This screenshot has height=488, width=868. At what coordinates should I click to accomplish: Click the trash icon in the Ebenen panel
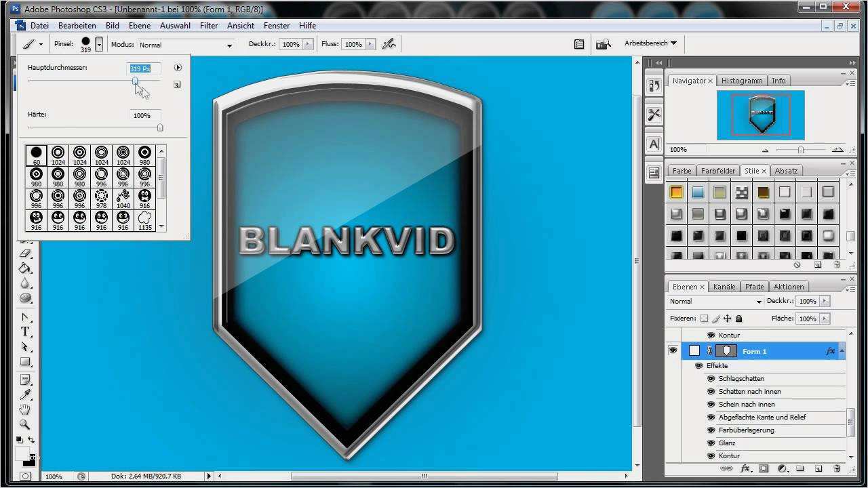(x=837, y=468)
